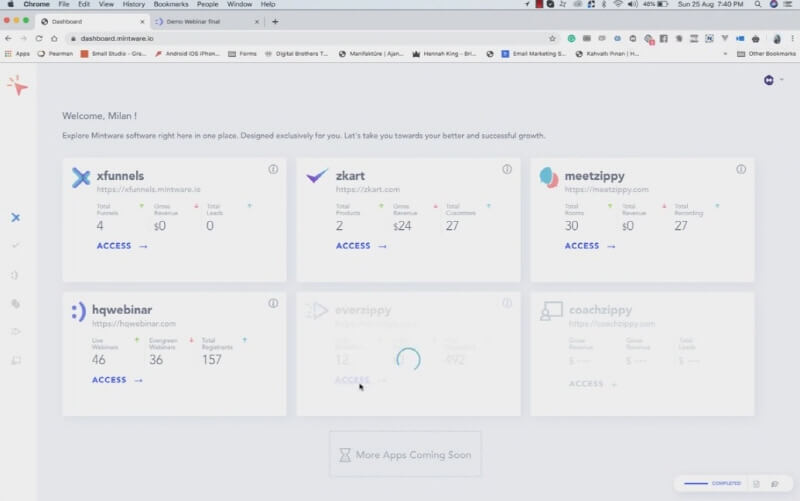
Task: Show info for the zkart card
Action: tap(507, 169)
